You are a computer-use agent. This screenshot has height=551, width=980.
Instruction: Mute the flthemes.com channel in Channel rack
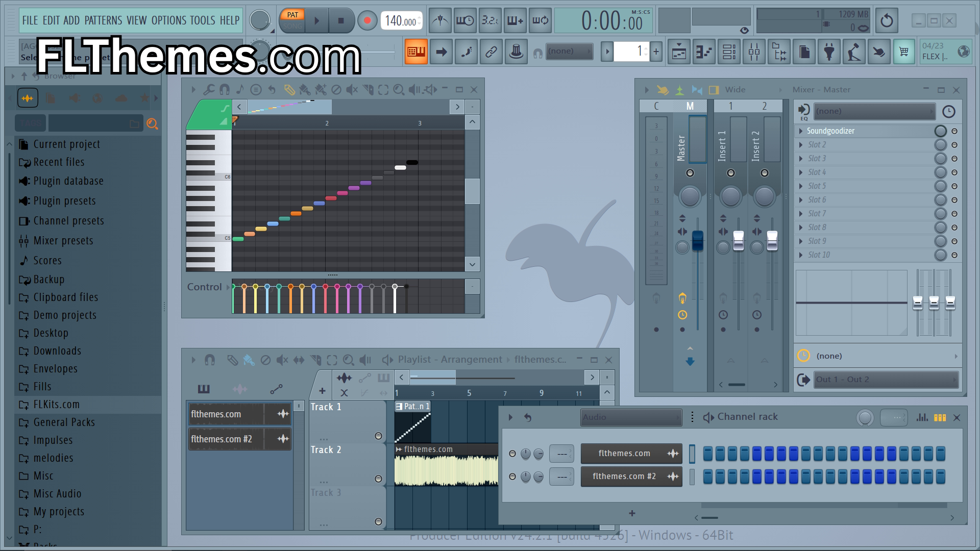pyautogui.click(x=512, y=454)
